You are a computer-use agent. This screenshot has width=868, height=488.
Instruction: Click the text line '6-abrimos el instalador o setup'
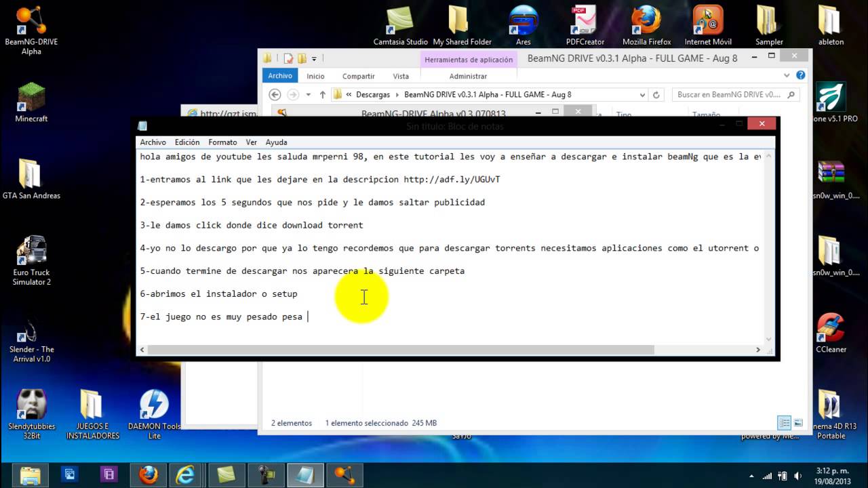coord(218,293)
